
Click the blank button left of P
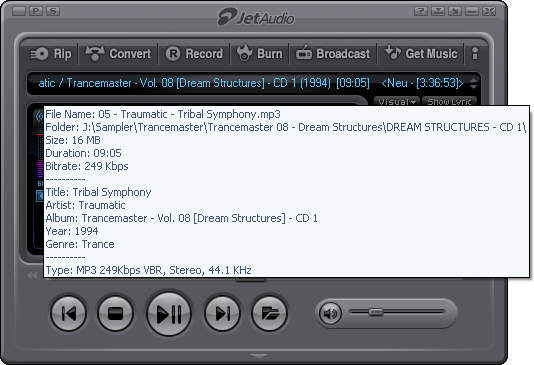(x=19, y=12)
